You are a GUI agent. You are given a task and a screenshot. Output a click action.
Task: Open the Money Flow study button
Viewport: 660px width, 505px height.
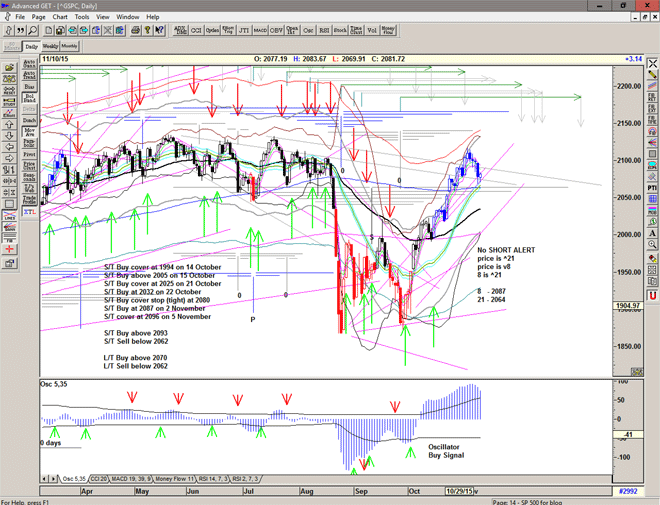(x=389, y=31)
